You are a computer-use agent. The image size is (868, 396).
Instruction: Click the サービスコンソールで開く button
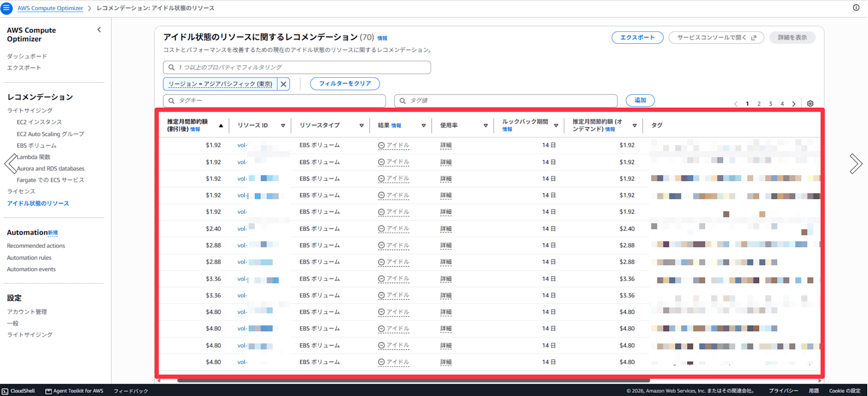[717, 38]
